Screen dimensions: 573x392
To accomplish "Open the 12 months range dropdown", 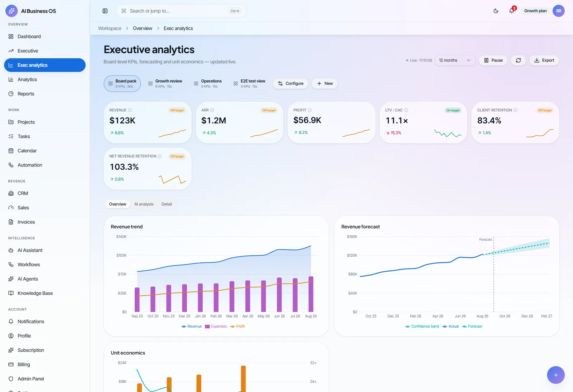I will pyautogui.click(x=455, y=60).
